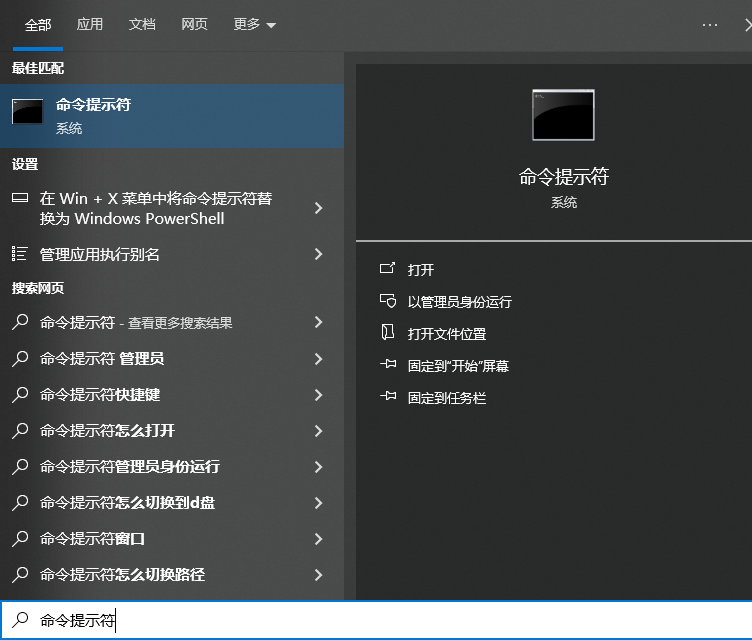Expand arrow for 命令提示符窗口
Viewport: 752px width, 640px height.
[x=318, y=539]
